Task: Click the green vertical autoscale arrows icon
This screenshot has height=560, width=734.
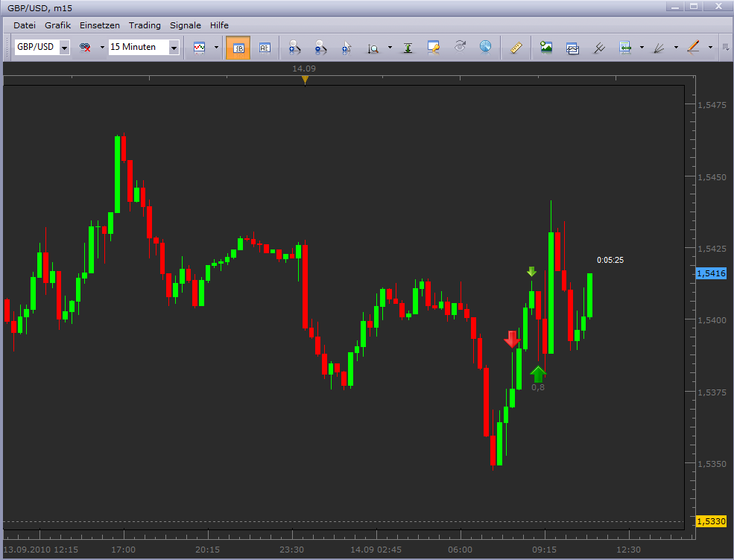Action: pos(408,48)
